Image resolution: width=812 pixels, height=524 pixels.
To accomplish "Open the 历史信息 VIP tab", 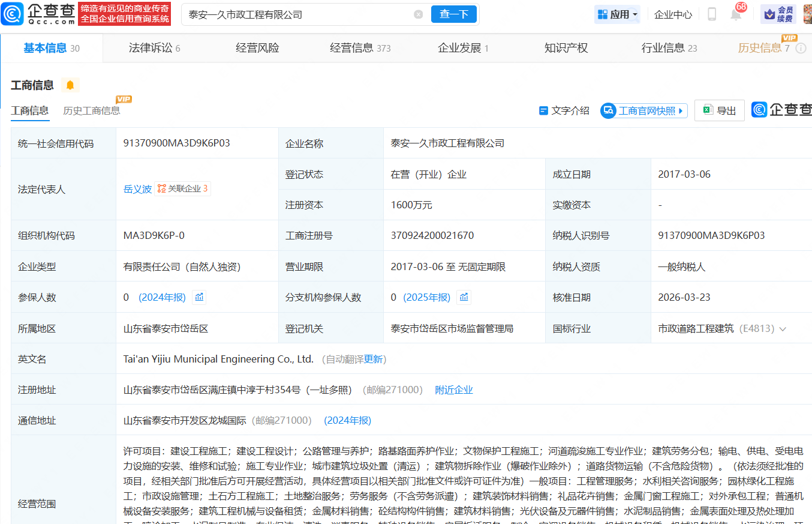I will tap(763, 48).
